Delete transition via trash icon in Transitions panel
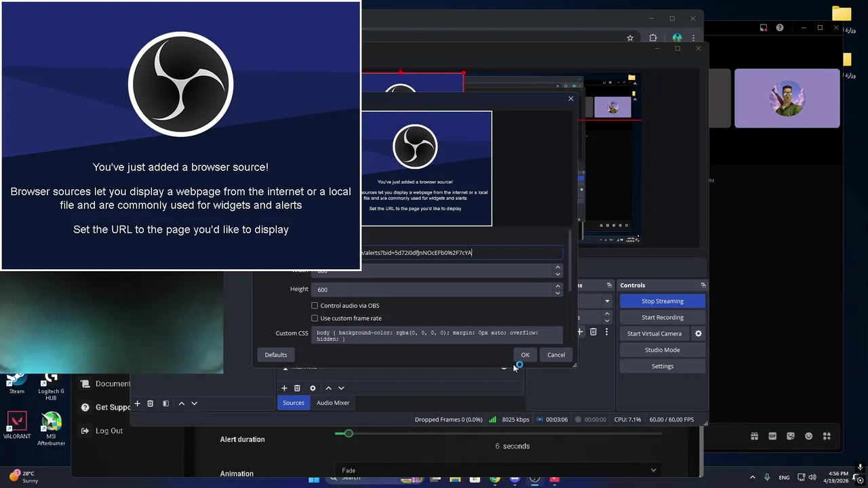This screenshot has width=868, height=488. [x=593, y=332]
